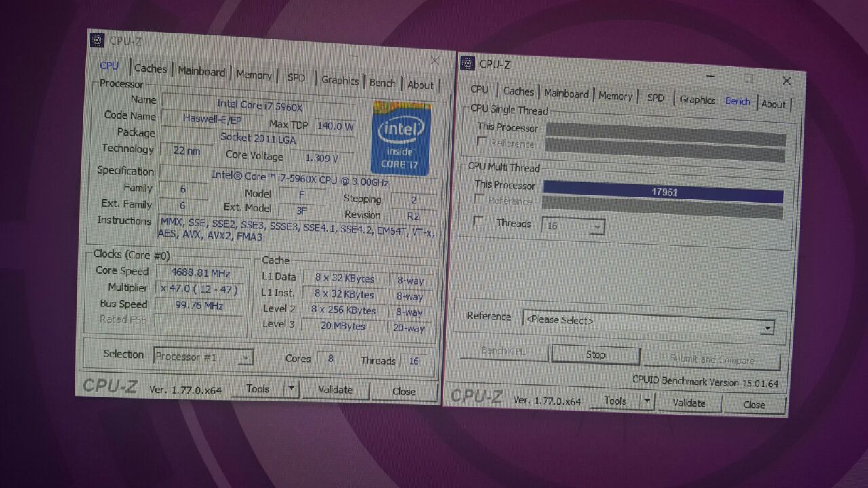The width and height of the screenshot is (868, 488).
Task: Click Close button in right CPU-Z window
Action: pos(753,405)
